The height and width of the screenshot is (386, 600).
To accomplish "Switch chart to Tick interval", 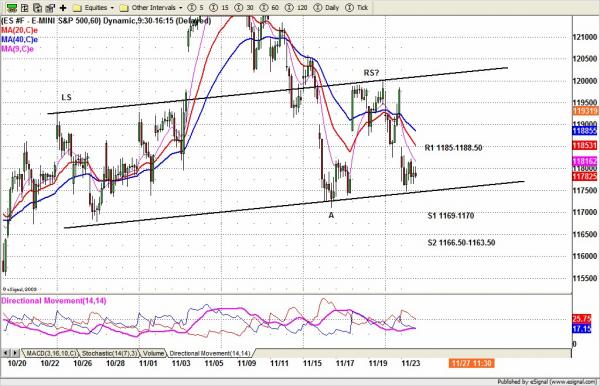I will coord(356,7).
